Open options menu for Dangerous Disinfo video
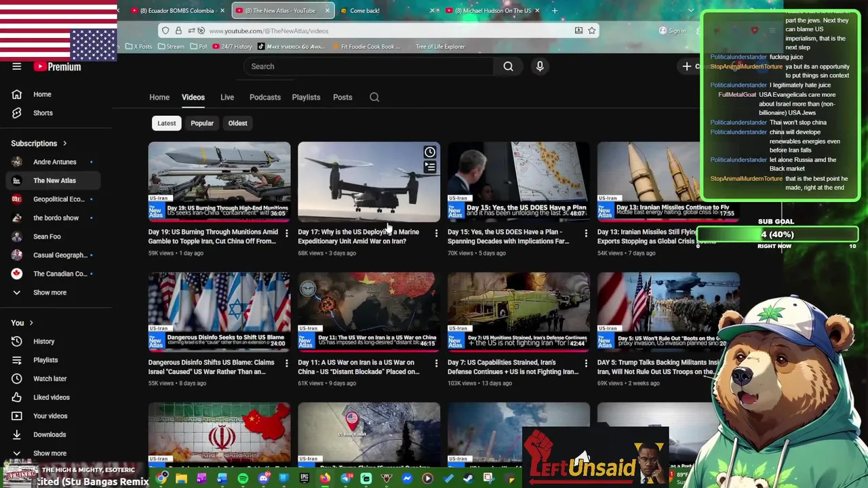The width and height of the screenshot is (868, 488). 286,364
